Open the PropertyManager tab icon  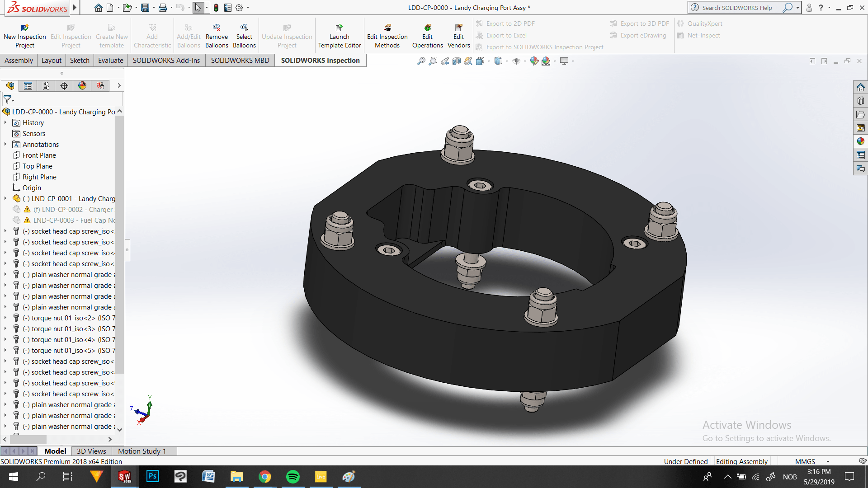pos(28,86)
